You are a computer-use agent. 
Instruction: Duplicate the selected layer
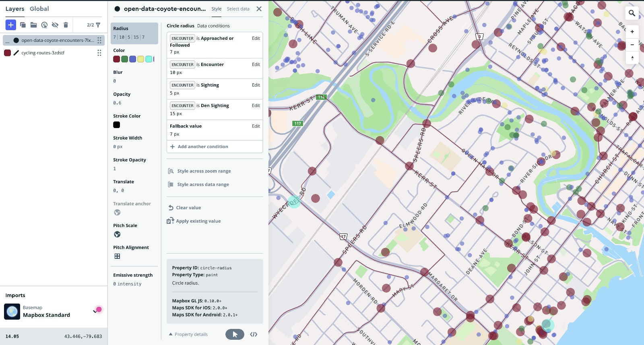pyautogui.click(x=23, y=25)
